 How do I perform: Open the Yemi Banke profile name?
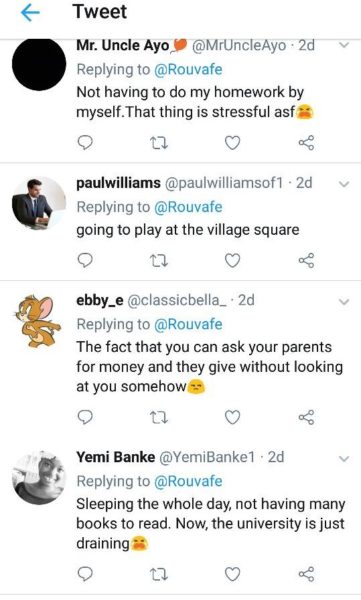click(x=116, y=457)
